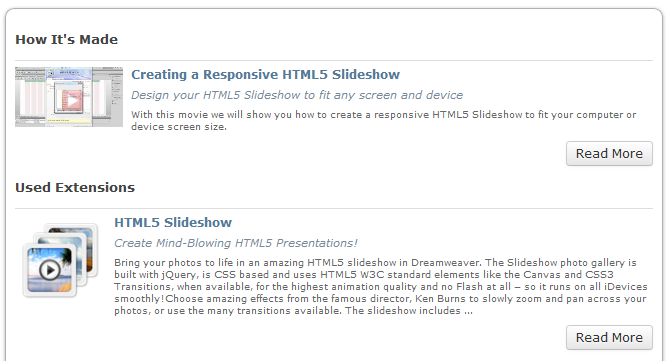Click Read More under How It's Made
Image resolution: width=669 pixels, height=361 pixels.
coord(609,154)
